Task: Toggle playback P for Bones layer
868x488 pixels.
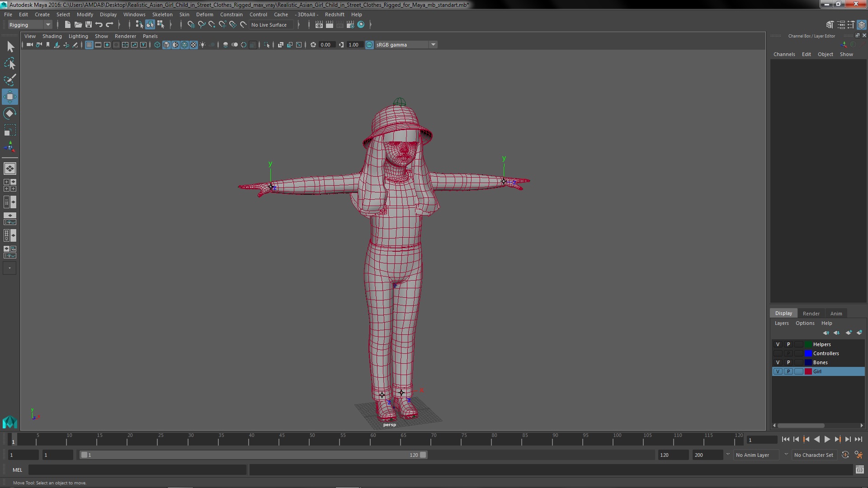Action: pos(788,362)
